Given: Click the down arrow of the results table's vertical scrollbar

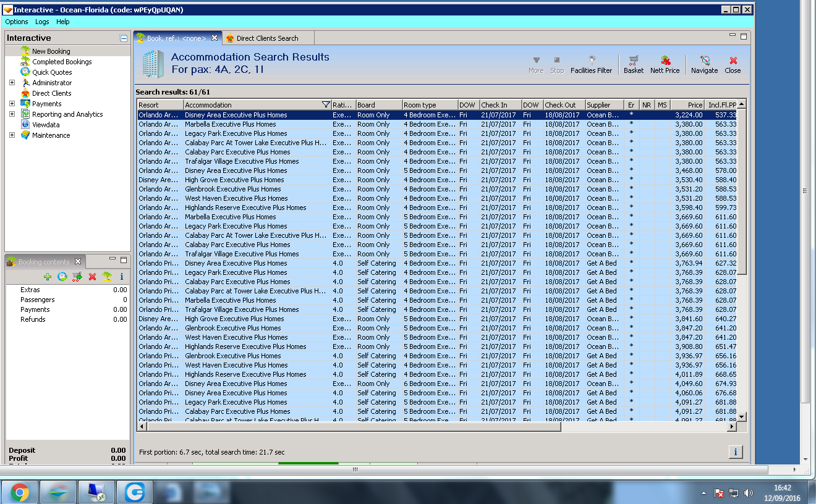Looking at the screenshot, I should click(742, 417).
